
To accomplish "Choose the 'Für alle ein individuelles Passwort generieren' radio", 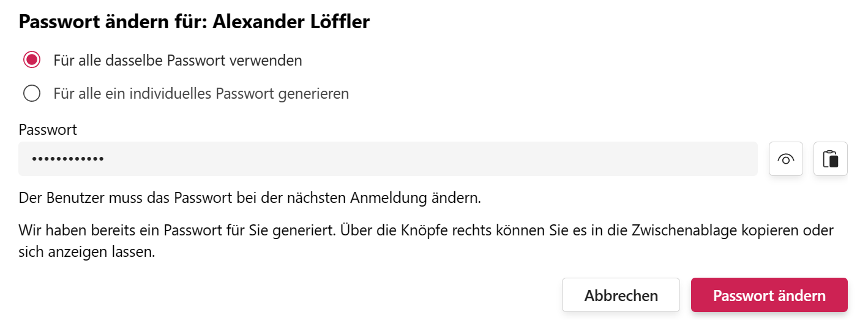I will [32, 93].
